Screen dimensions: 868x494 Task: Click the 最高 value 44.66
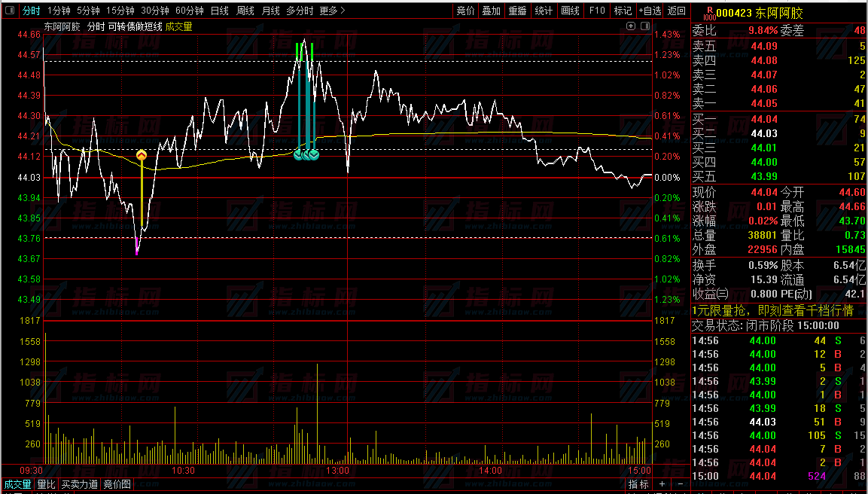[852, 207]
